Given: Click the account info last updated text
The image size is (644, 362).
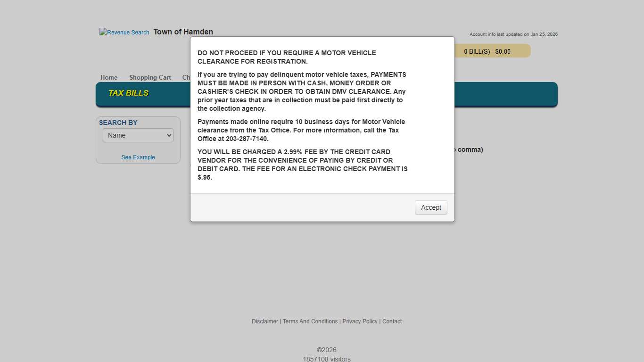Looking at the screenshot, I should tap(513, 34).
